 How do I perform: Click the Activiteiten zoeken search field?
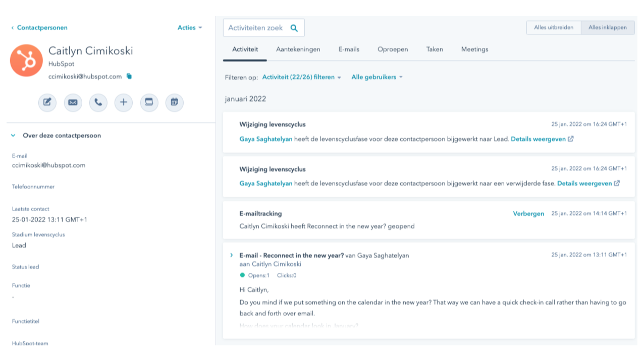pos(255,28)
